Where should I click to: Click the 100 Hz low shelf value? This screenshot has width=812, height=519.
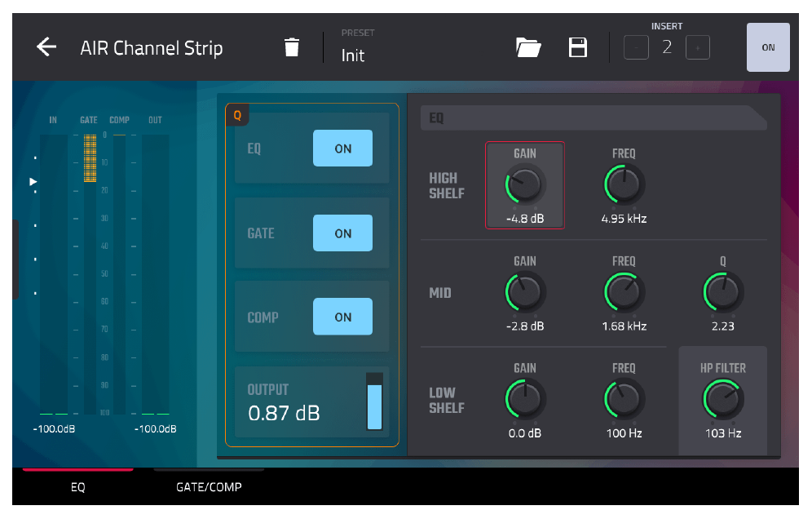(x=624, y=433)
